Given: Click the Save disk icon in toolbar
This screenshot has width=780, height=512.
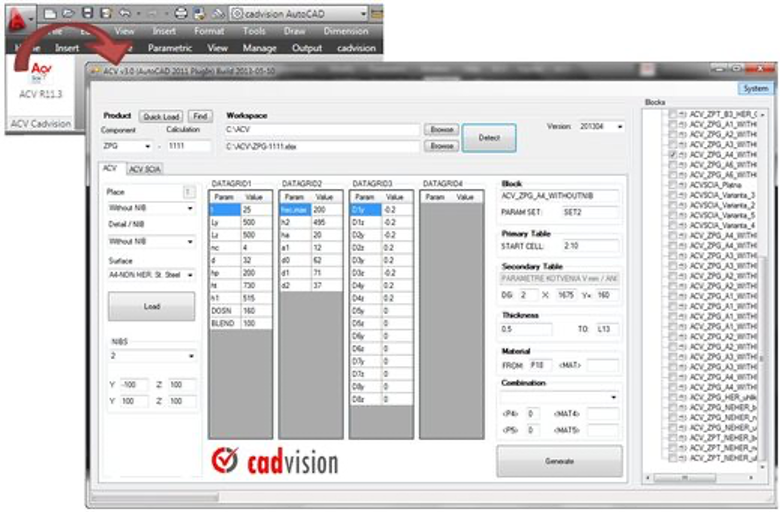Looking at the screenshot, I should 87,13.
